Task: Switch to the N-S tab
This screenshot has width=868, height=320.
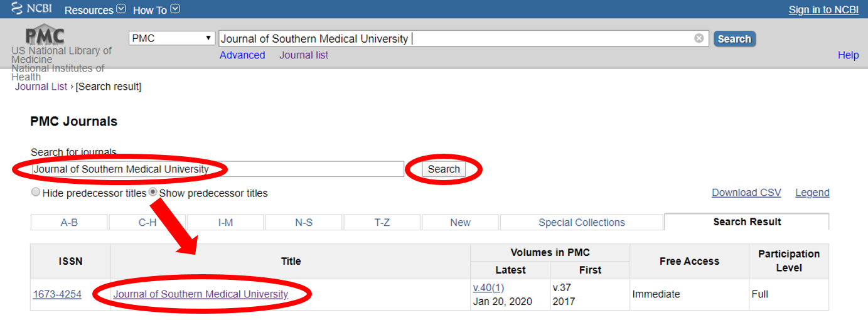Action: pyautogui.click(x=304, y=222)
